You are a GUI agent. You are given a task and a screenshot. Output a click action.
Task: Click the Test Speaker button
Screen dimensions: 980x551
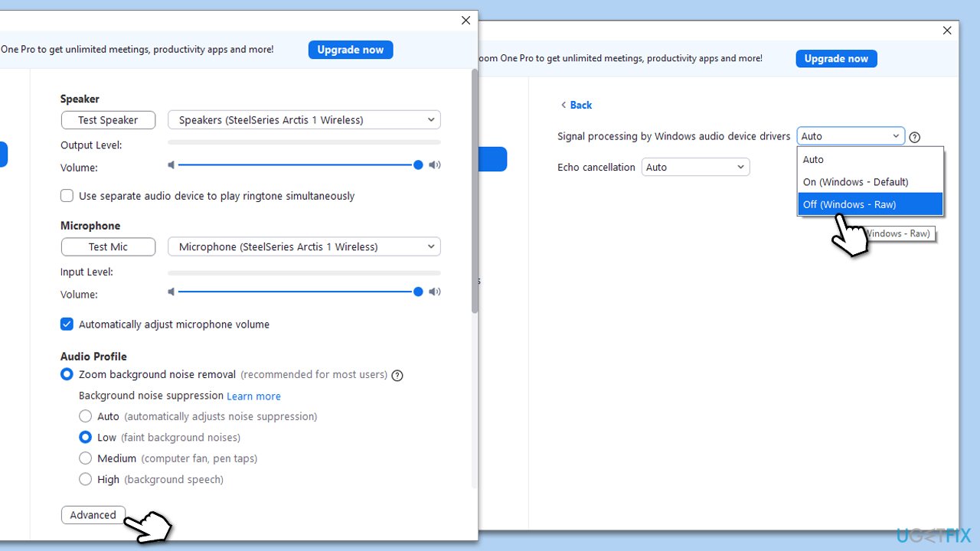pos(108,120)
